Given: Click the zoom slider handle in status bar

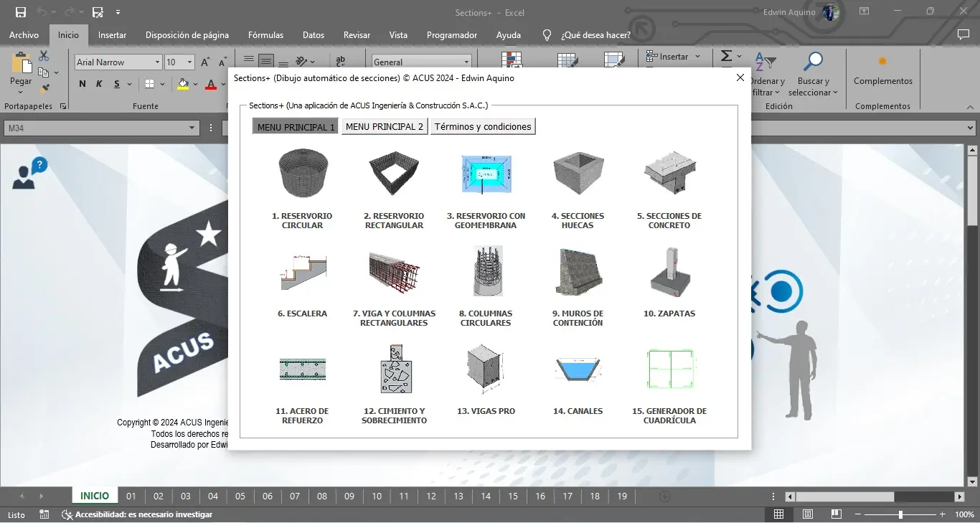Looking at the screenshot, I should coord(900,514).
